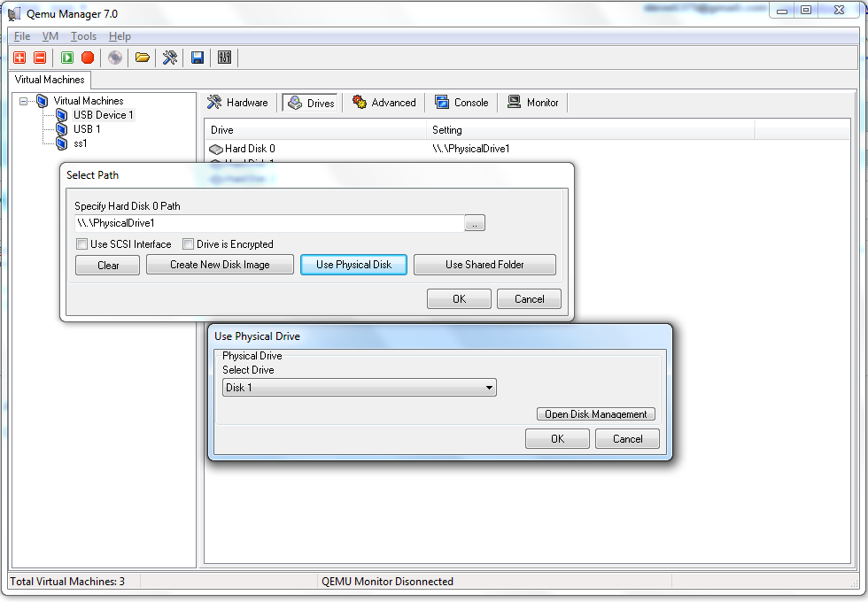Click the Open Disk Management button
The height and width of the screenshot is (602, 868).
click(595, 414)
